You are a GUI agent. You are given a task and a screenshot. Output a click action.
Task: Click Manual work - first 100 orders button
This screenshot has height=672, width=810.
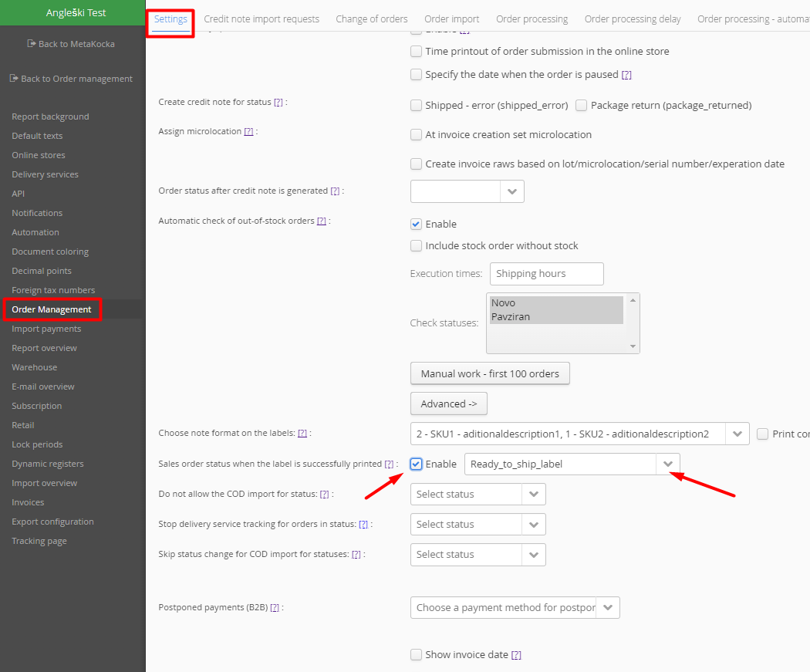click(x=490, y=373)
